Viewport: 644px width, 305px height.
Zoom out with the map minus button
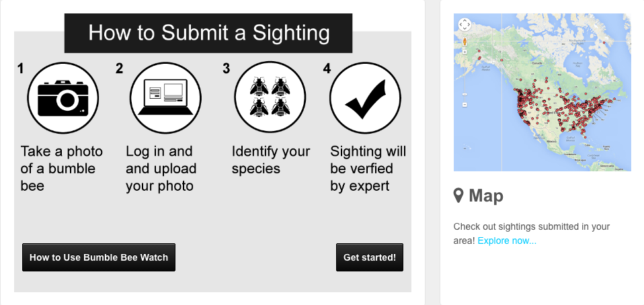[465, 104]
